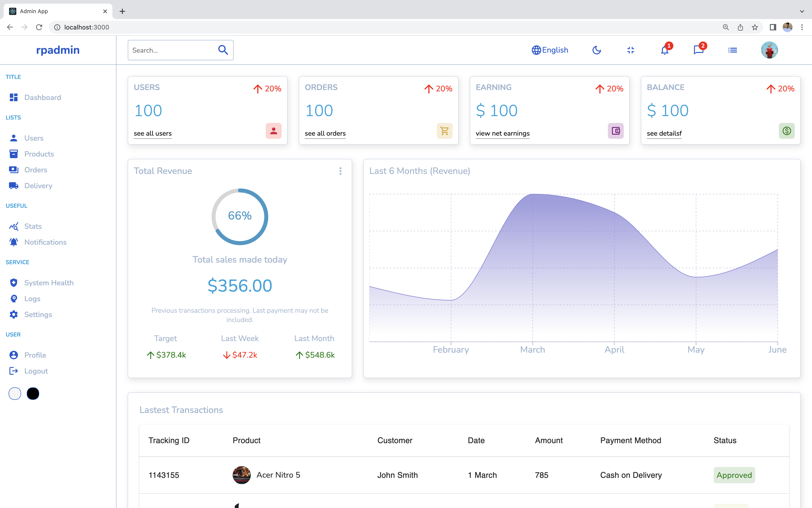812x508 pixels.
Task: Click the list menu icon in header
Action: (x=732, y=50)
